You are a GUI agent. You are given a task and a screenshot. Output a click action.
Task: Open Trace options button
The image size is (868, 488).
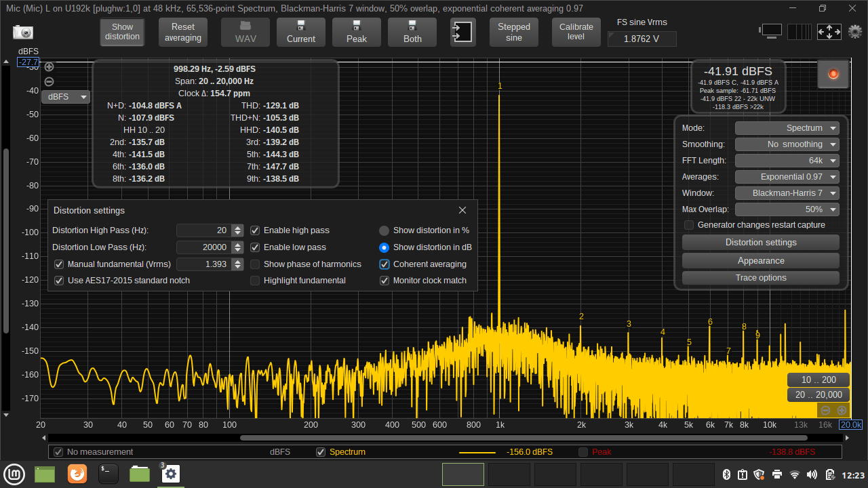[x=761, y=278]
